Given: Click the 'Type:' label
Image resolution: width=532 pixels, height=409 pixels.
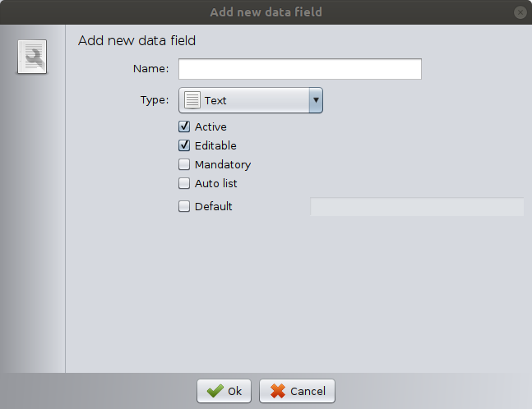Looking at the screenshot, I should 155,100.
